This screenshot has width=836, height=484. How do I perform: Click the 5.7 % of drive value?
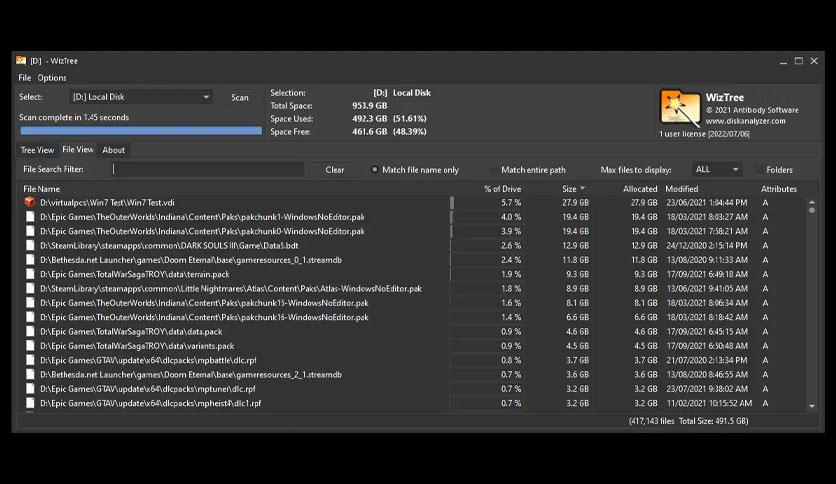(x=511, y=203)
